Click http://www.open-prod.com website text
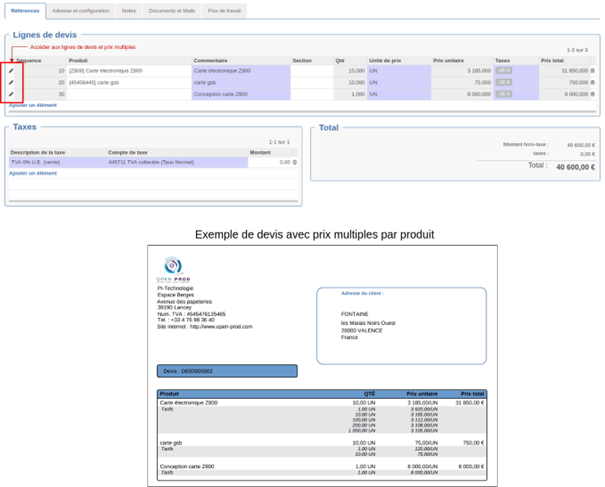 tap(221, 326)
